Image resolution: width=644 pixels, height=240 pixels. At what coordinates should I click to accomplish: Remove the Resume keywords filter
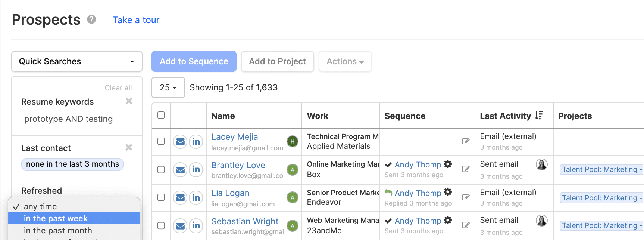(129, 101)
